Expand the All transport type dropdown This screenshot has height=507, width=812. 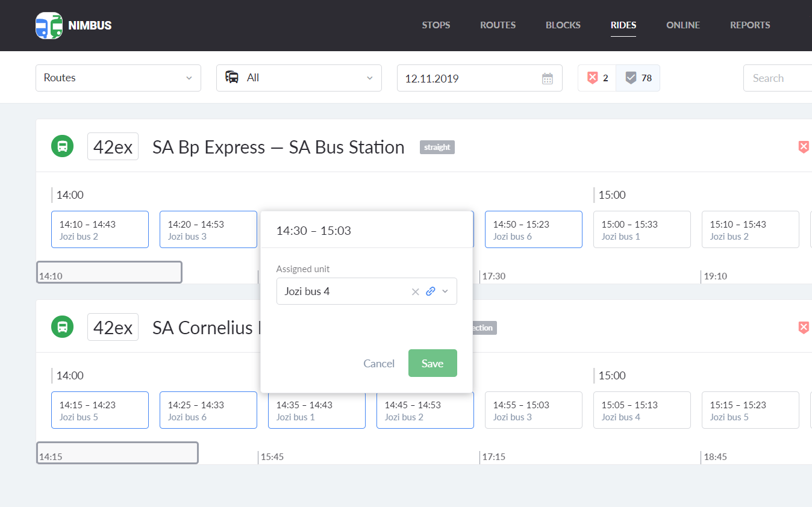click(x=299, y=78)
